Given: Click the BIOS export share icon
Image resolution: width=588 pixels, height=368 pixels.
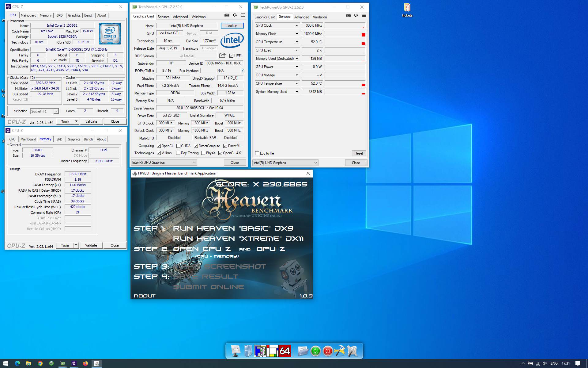Looking at the screenshot, I should (x=222, y=56).
